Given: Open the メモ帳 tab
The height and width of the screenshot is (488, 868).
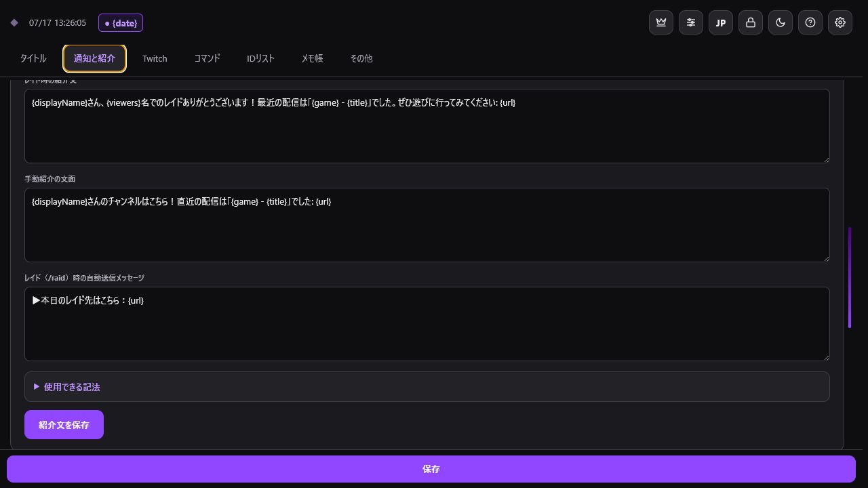Looking at the screenshot, I should click(312, 58).
